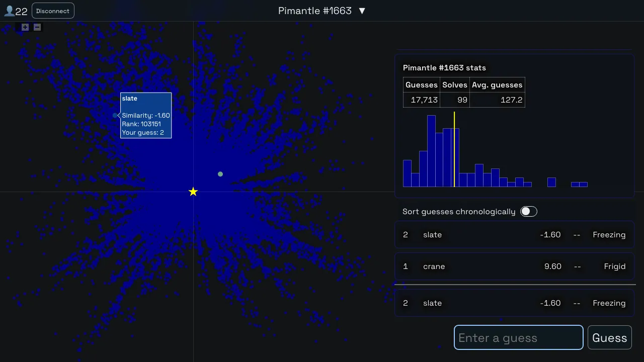Click the 17,713 guesses value
Viewport: 644px width, 362px height.
point(424,100)
